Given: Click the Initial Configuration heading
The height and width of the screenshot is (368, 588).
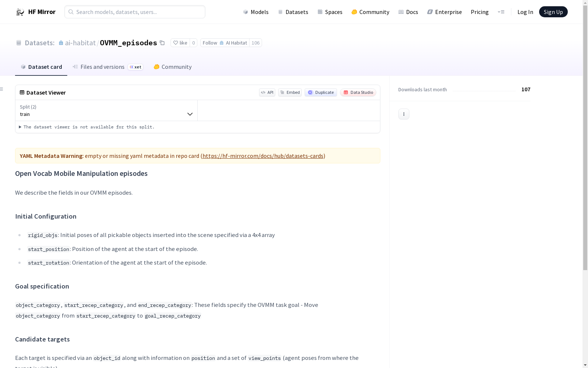Looking at the screenshot, I should click(x=46, y=216).
